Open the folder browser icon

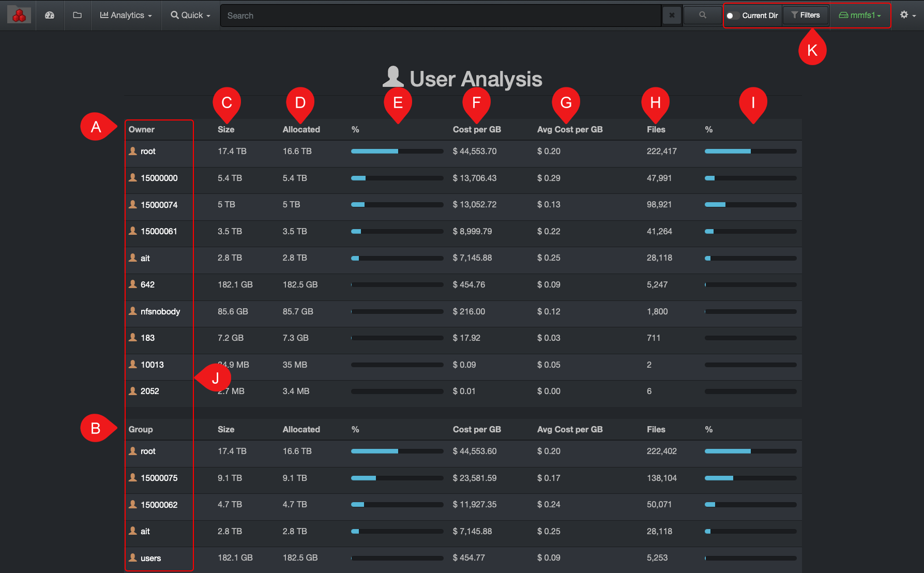(78, 16)
